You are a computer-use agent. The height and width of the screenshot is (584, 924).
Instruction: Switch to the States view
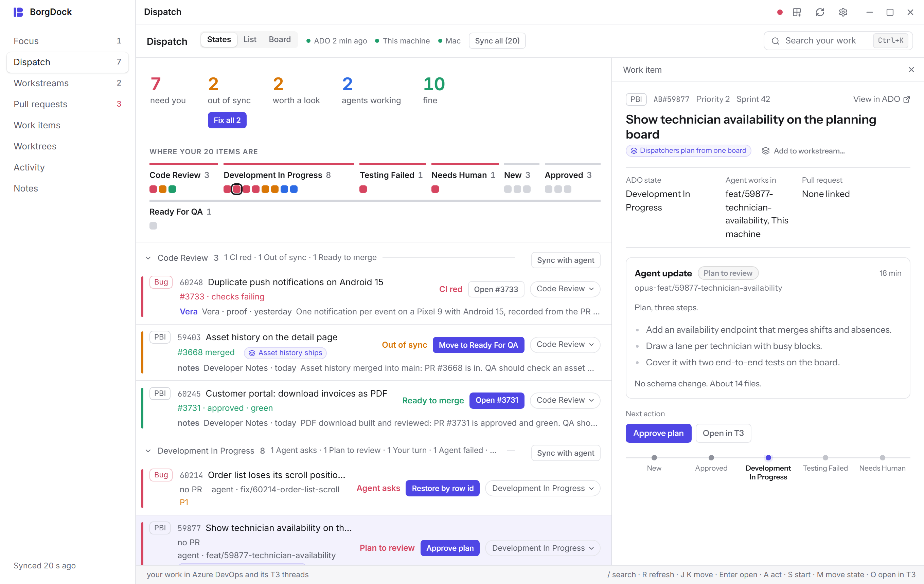click(x=219, y=39)
